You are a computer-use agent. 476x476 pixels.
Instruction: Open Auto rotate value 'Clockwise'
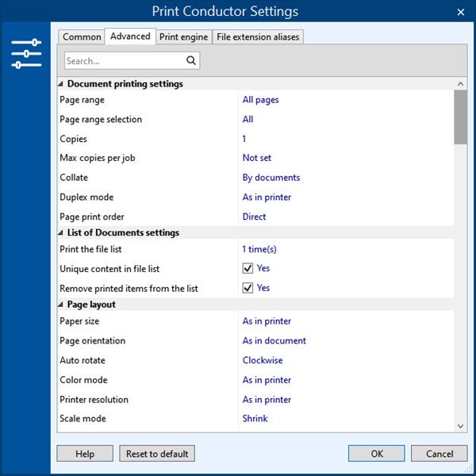click(x=263, y=360)
